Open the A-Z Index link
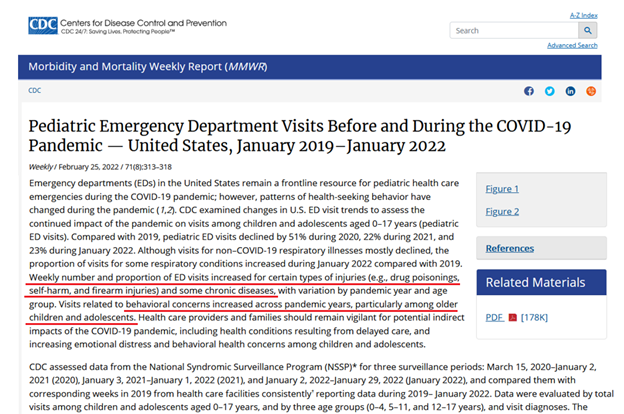 click(x=583, y=16)
